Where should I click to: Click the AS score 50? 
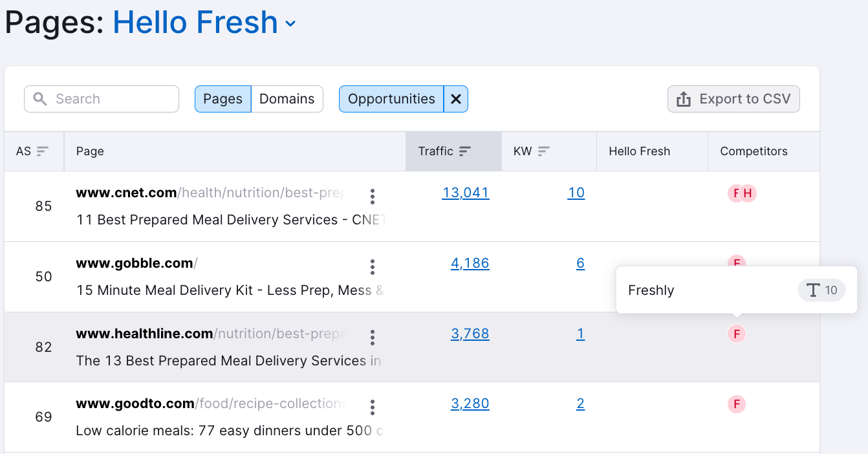(43, 277)
